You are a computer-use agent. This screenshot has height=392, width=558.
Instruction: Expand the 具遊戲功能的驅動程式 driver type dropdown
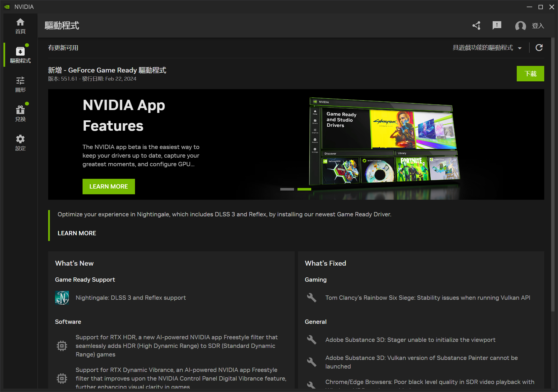click(487, 48)
